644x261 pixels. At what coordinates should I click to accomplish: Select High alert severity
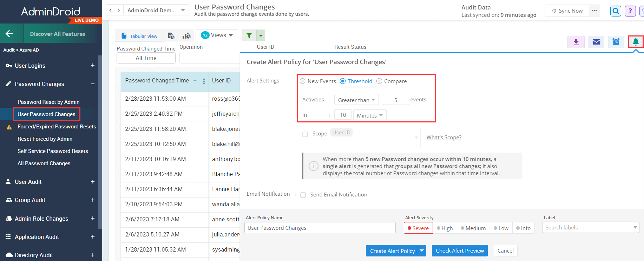click(445, 228)
